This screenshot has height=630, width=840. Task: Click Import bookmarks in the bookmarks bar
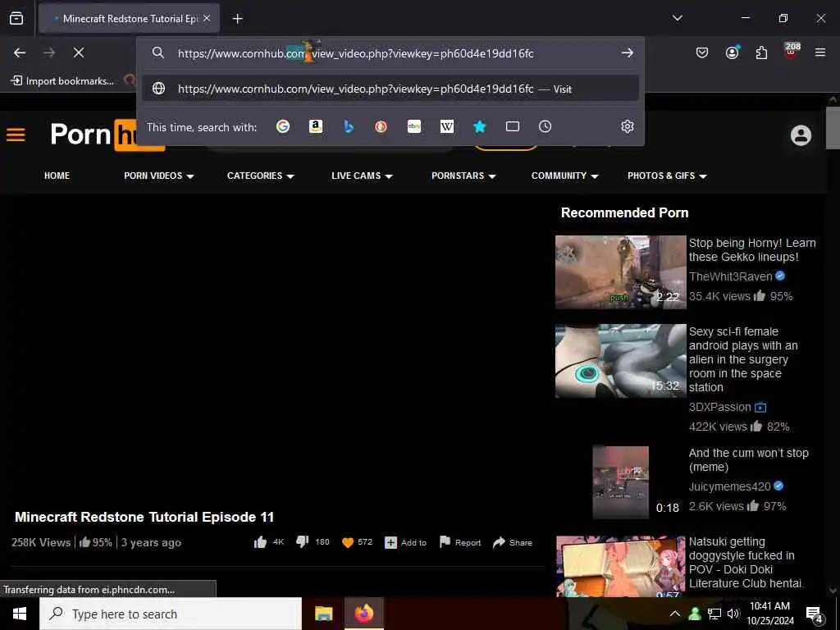click(x=62, y=81)
